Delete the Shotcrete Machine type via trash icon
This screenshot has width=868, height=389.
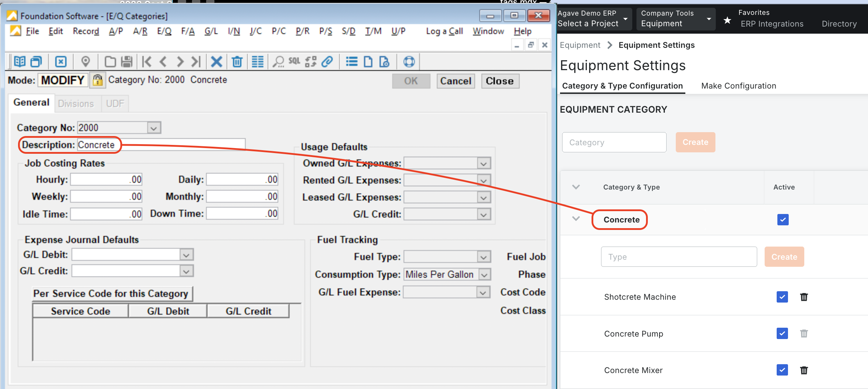[804, 297]
